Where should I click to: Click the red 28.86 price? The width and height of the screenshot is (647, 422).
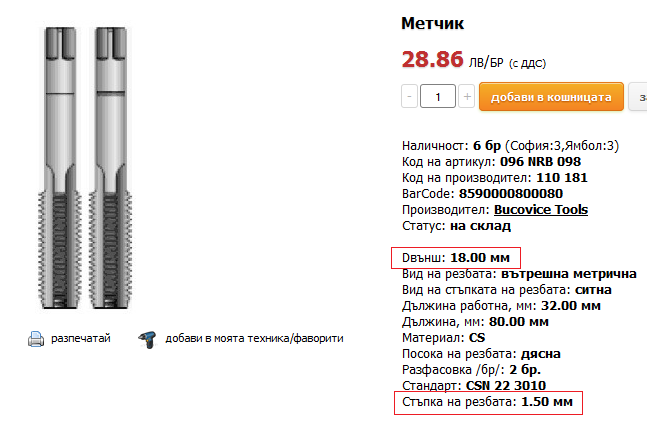(431, 59)
